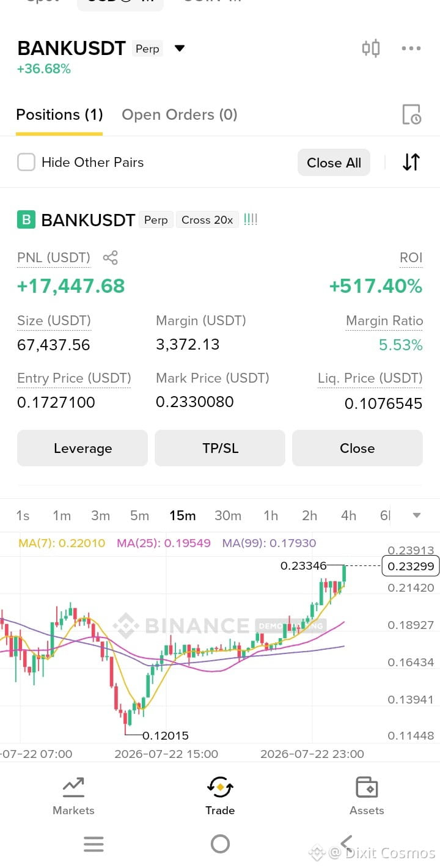Viewport: 440px width, 868px height.
Task: Switch to the Positions (1) tab
Action: (x=59, y=114)
